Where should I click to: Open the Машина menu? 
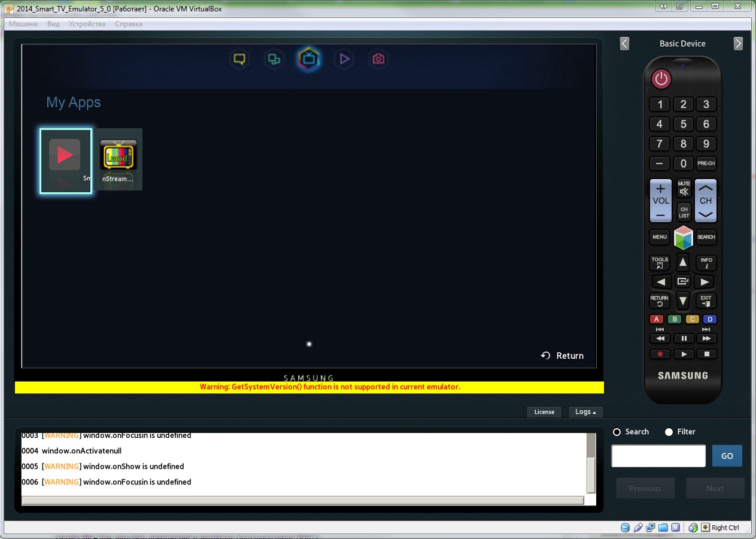point(23,24)
